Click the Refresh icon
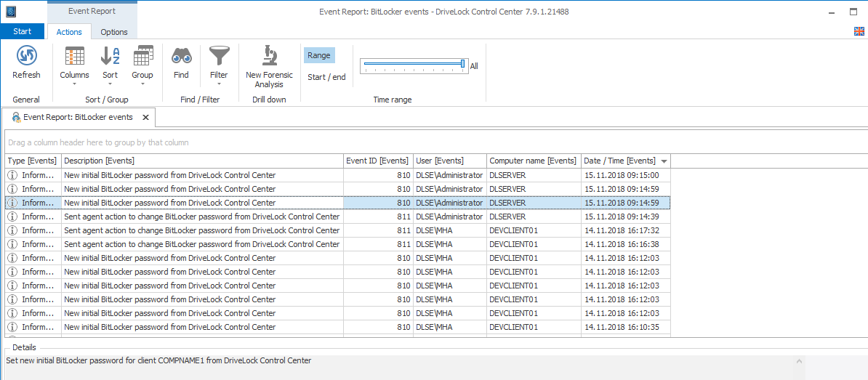 tap(26, 57)
